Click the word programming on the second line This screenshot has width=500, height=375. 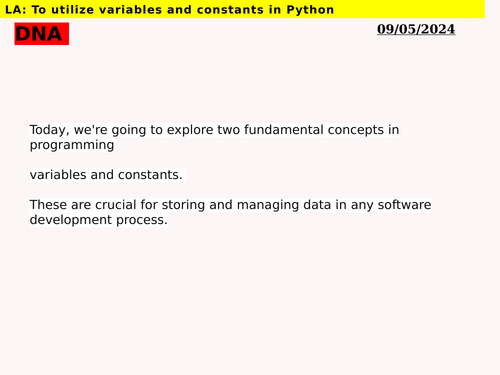(72, 145)
